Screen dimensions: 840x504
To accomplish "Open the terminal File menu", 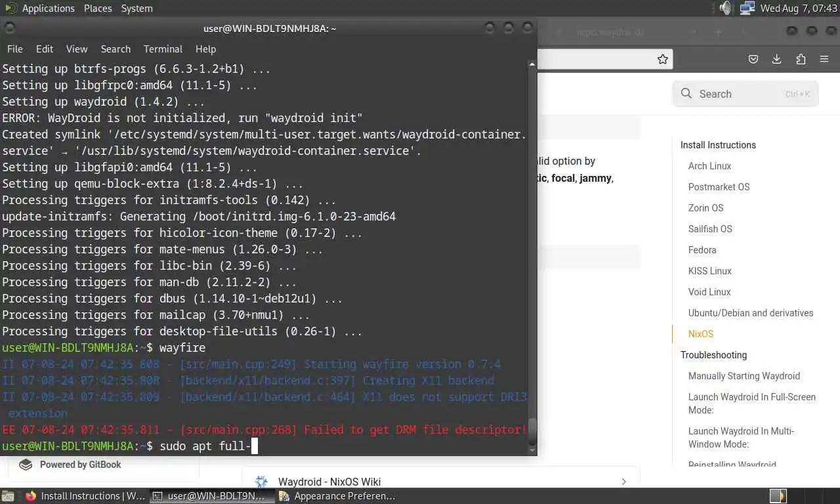I will pyautogui.click(x=14, y=49).
